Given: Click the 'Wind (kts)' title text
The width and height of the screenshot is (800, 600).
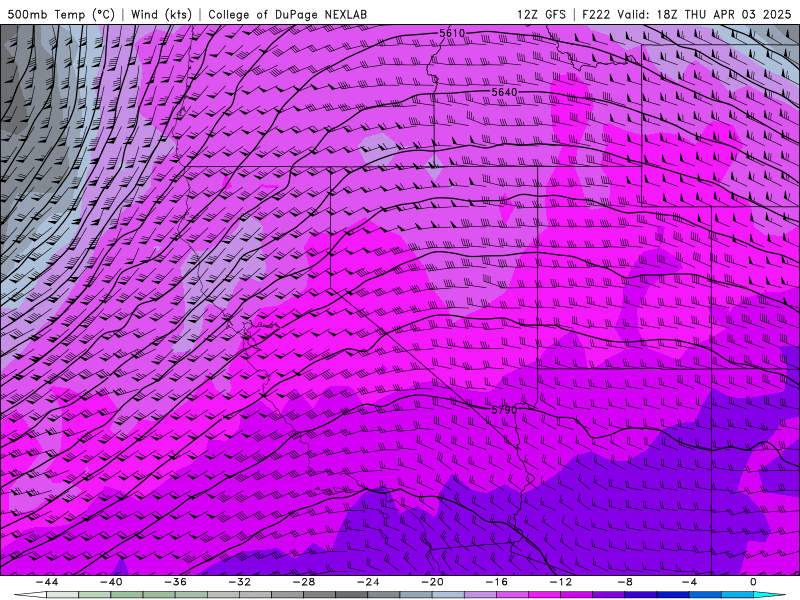Looking at the screenshot, I should click(161, 14).
